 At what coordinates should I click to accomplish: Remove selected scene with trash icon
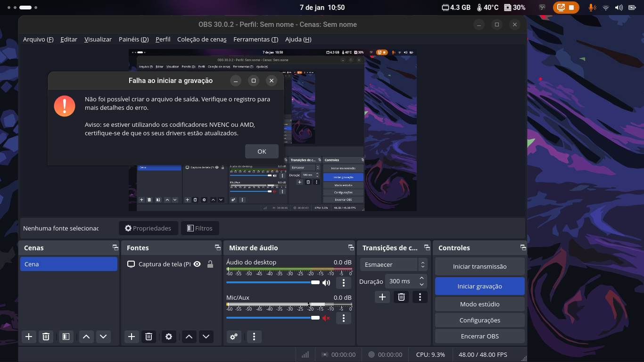click(x=46, y=337)
